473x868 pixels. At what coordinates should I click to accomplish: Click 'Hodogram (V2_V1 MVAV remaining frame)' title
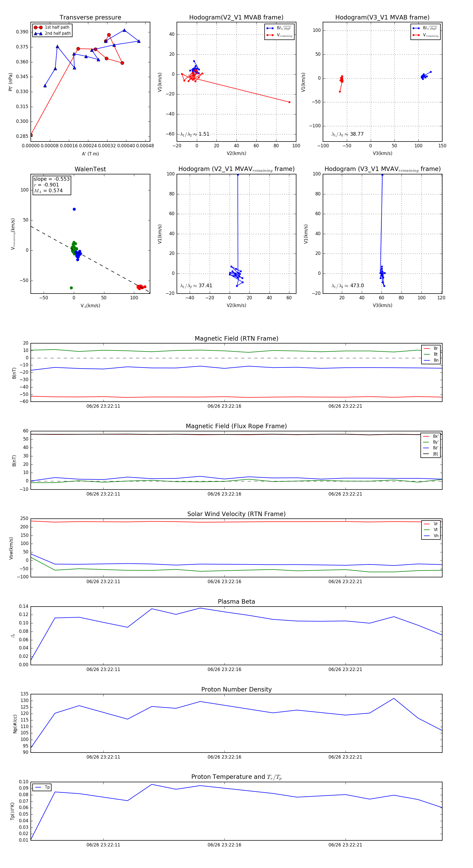(x=236, y=169)
